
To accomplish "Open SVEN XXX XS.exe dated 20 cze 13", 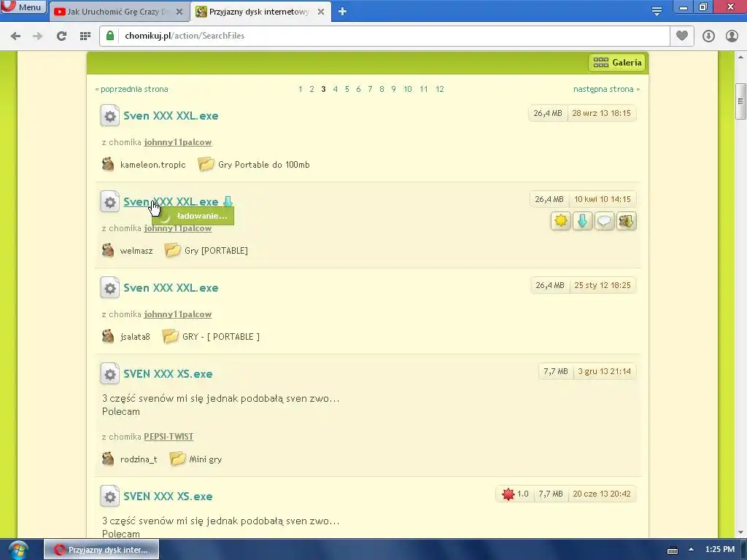I will coord(168,497).
